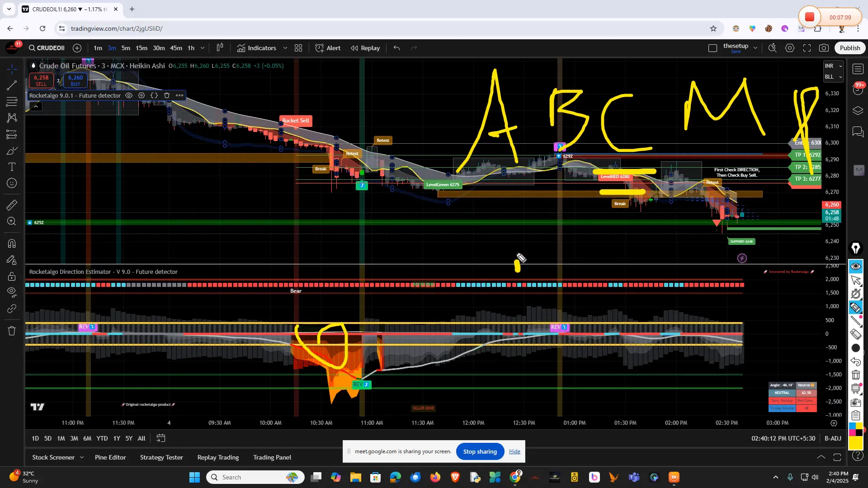
Task: Switch to the Pine Editor tab
Action: 110,457
